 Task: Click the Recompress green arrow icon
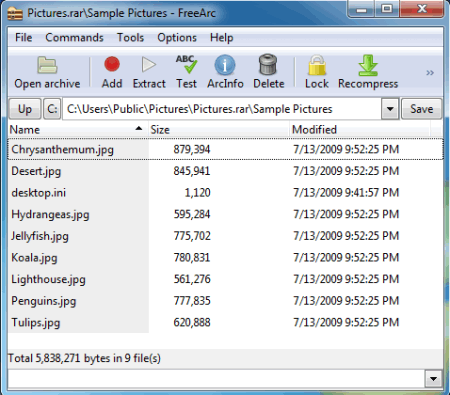pyautogui.click(x=368, y=65)
